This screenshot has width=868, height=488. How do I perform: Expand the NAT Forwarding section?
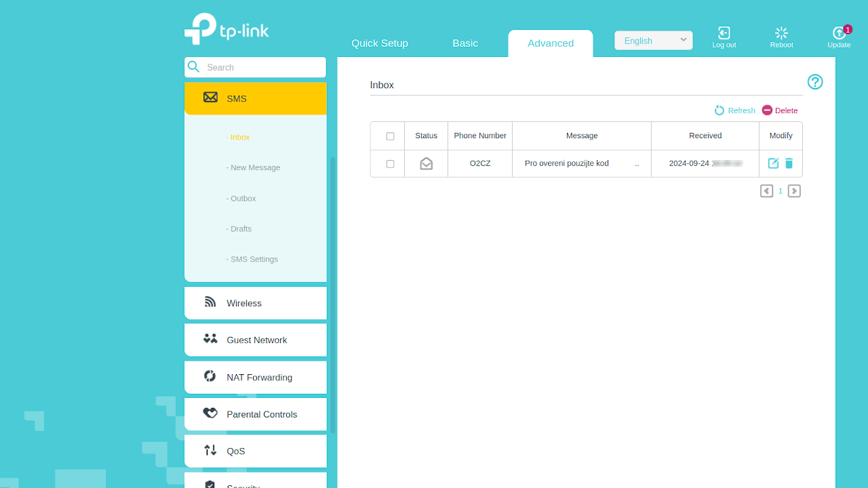255,377
